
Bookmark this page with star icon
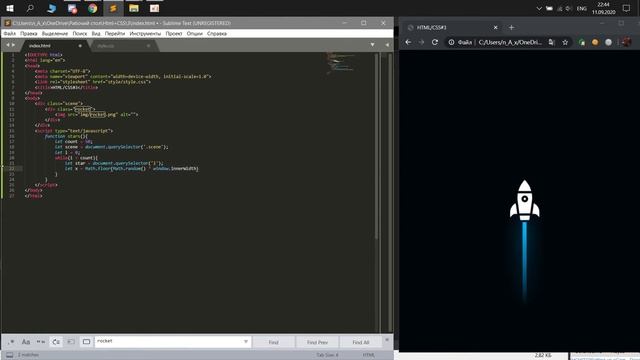click(565, 42)
